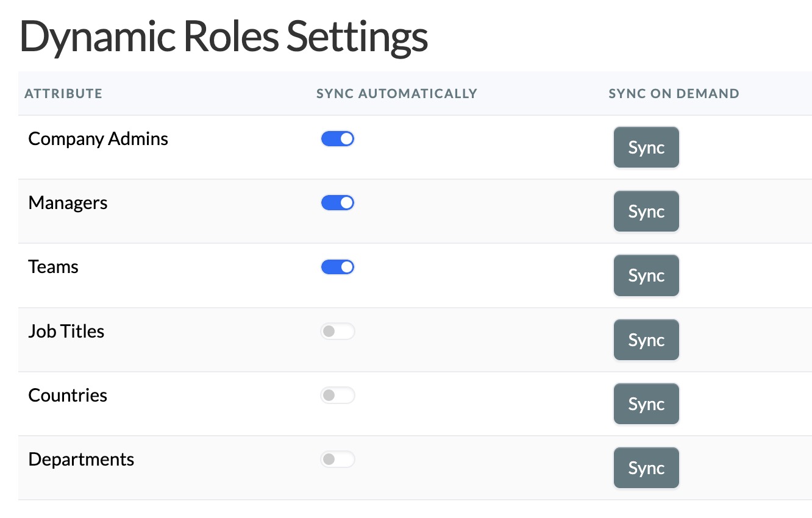This screenshot has width=812, height=518.
Task: Turn on the Countries sync switch
Action: pyautogui.click(x=338, y=395)
